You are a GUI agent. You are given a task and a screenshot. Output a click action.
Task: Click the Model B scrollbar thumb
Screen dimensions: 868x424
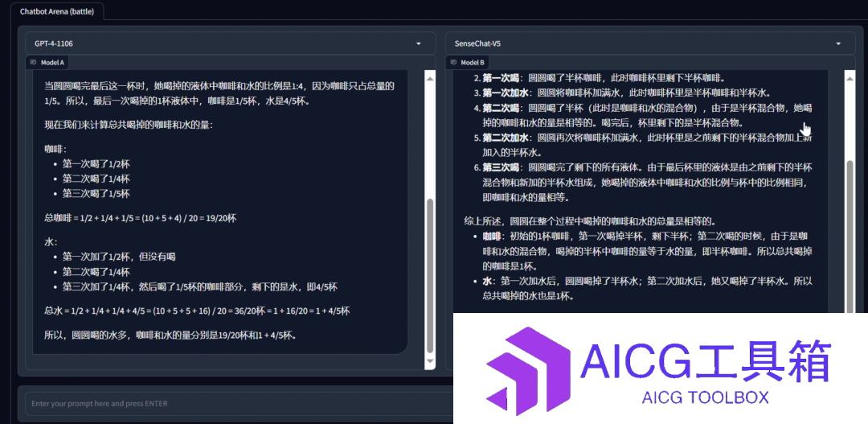pos(851,238)
